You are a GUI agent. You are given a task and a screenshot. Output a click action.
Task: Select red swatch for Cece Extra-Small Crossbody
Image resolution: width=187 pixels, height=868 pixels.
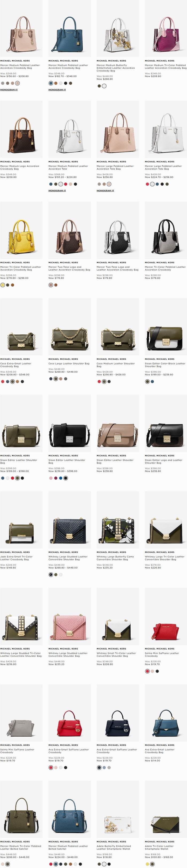pos(3,382)
